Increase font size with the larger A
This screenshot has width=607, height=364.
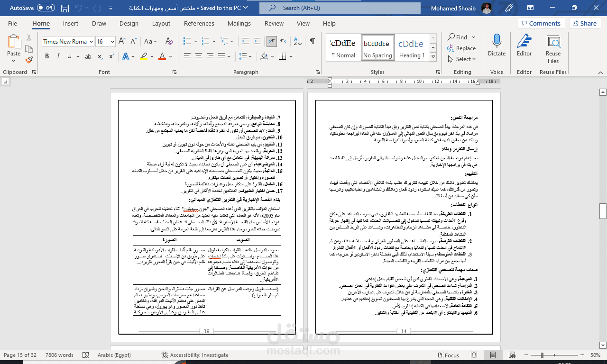tap(123, 41)
